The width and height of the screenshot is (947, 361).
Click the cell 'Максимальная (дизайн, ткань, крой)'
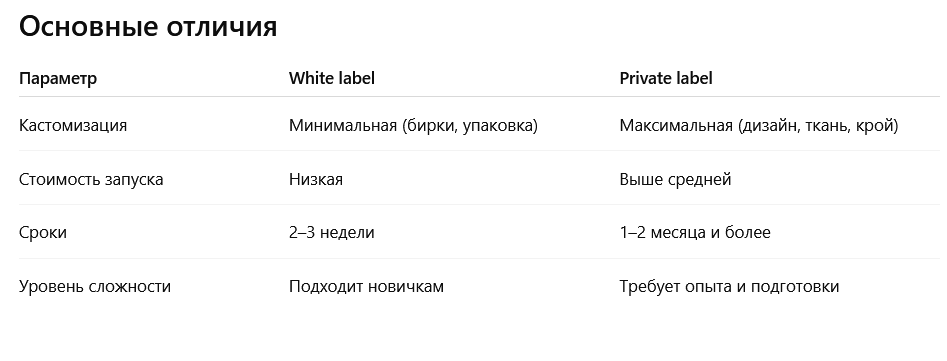[x=759, y=126]
